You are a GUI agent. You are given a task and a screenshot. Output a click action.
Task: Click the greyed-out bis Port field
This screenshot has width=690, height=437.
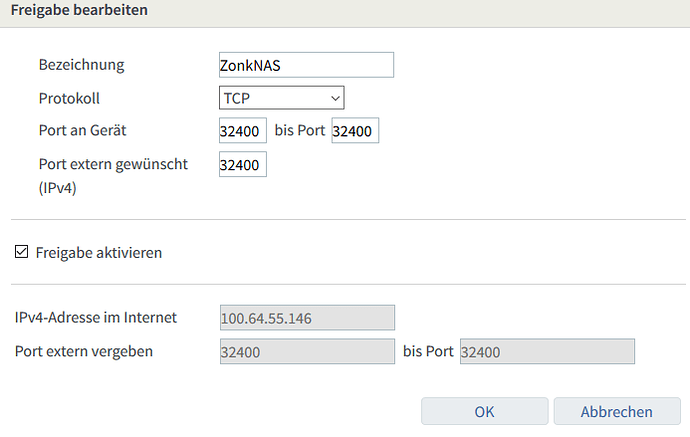point(547,352)
